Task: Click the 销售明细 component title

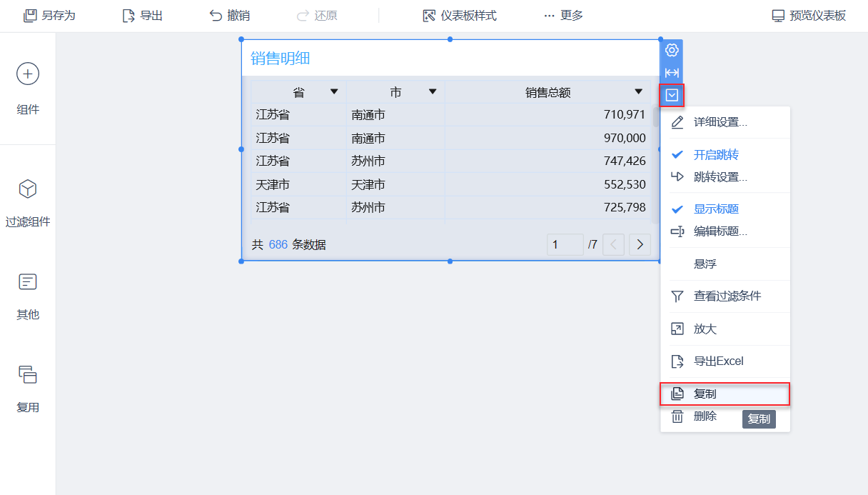Action: coord(280,59)
